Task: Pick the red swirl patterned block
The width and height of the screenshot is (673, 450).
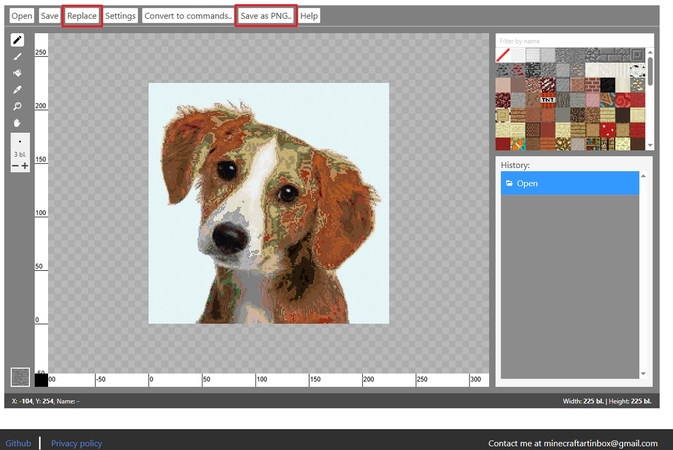Action: coord(623,100)
